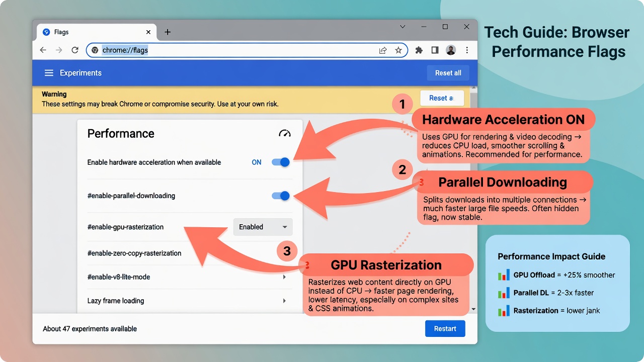Toggle hardware acceleration off
The width and height of the screenshot is (644, 362).
[280, 162]
